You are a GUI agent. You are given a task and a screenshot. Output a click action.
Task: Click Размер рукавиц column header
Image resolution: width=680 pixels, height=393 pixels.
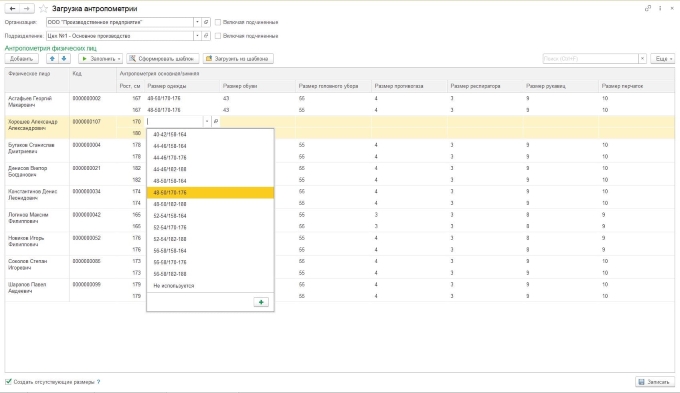561,86
